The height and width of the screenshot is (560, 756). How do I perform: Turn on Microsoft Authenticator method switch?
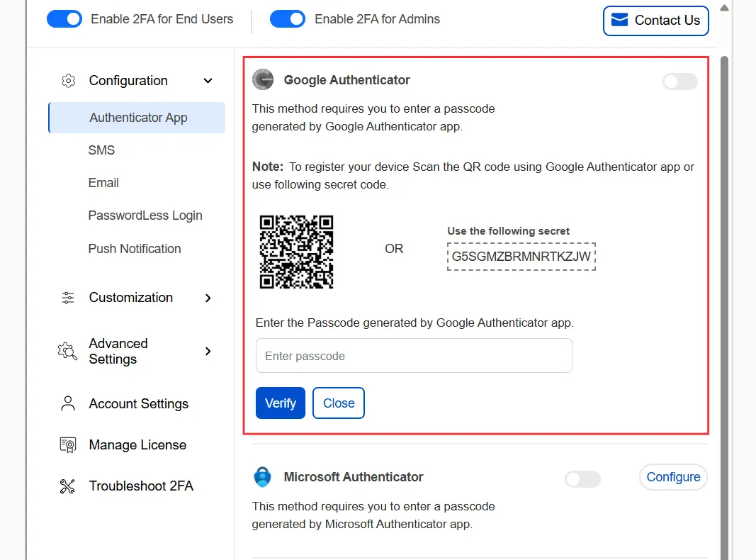point(583,479)
